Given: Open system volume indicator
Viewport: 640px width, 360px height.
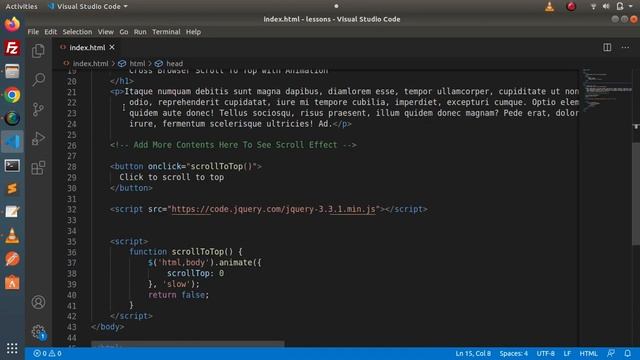Looking at the screenshot, I should point(606,6).
